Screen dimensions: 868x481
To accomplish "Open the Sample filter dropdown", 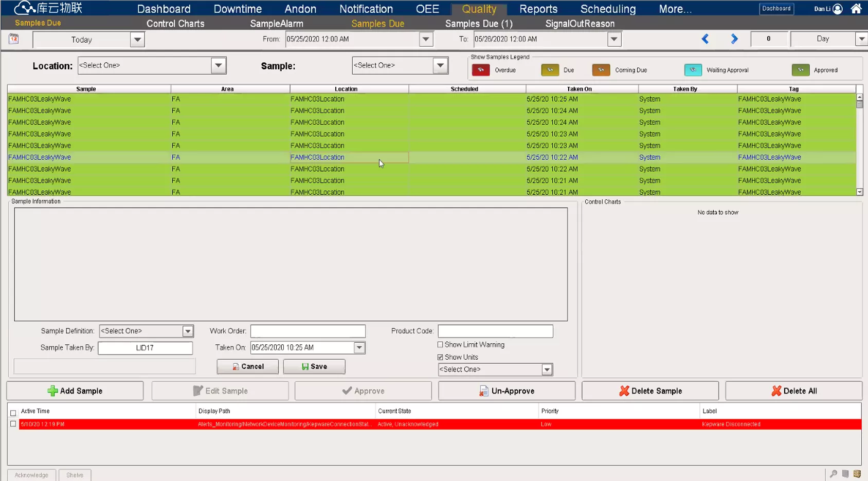I will [440, 65].
